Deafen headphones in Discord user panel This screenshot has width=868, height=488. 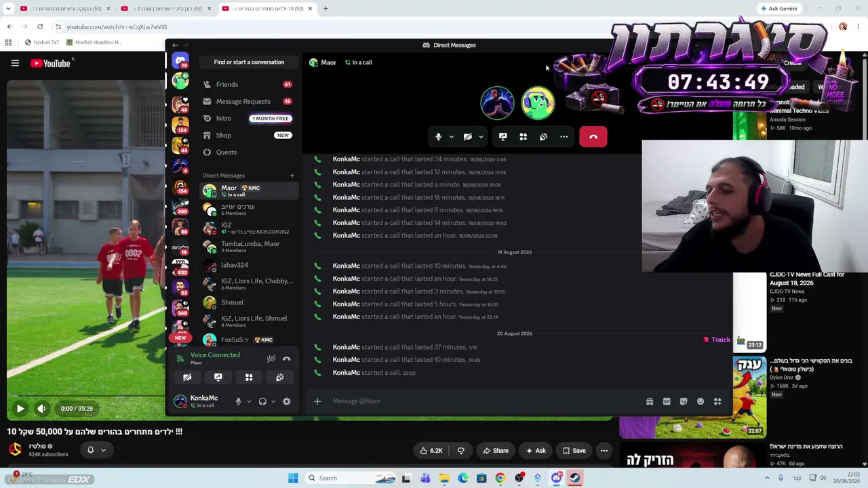tap(262, 401)
